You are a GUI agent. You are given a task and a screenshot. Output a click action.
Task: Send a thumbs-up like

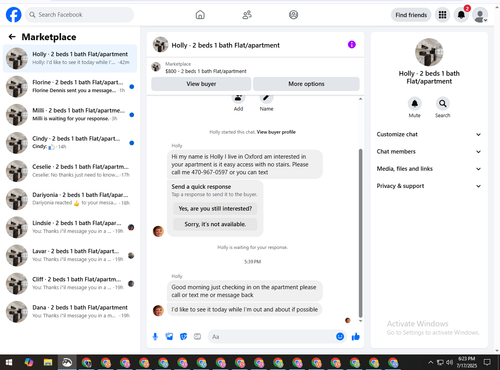click(x=356, y=337)
